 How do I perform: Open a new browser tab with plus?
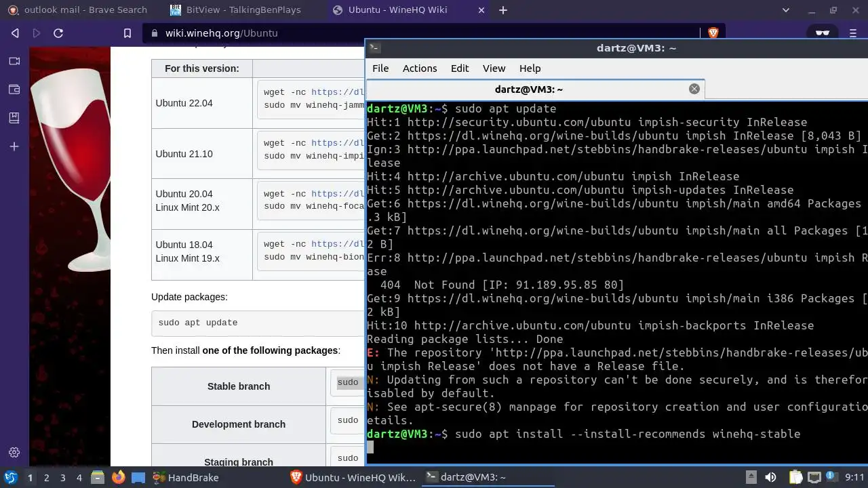[503, 10]
